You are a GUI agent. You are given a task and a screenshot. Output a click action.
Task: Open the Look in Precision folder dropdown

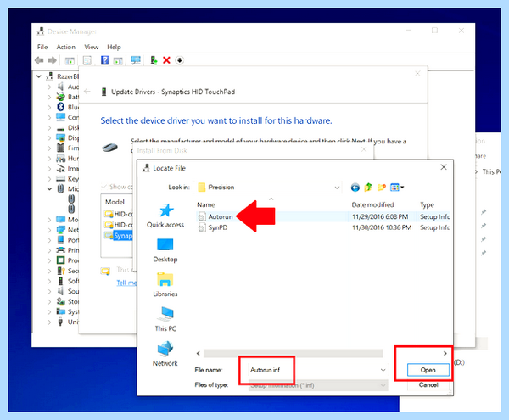[337, 188]
